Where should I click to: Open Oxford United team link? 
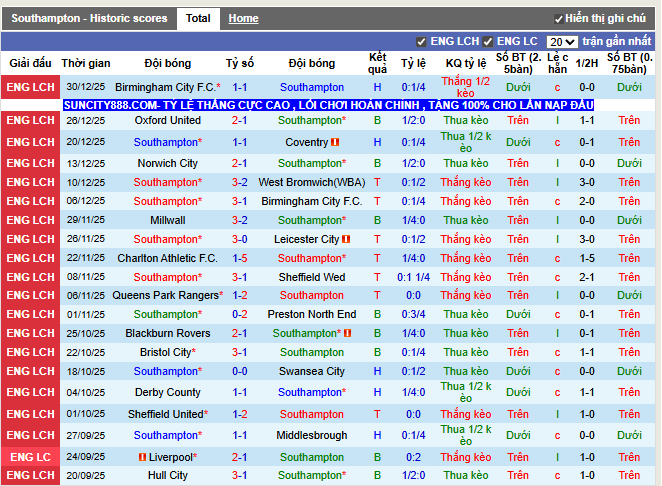[168, 120]
